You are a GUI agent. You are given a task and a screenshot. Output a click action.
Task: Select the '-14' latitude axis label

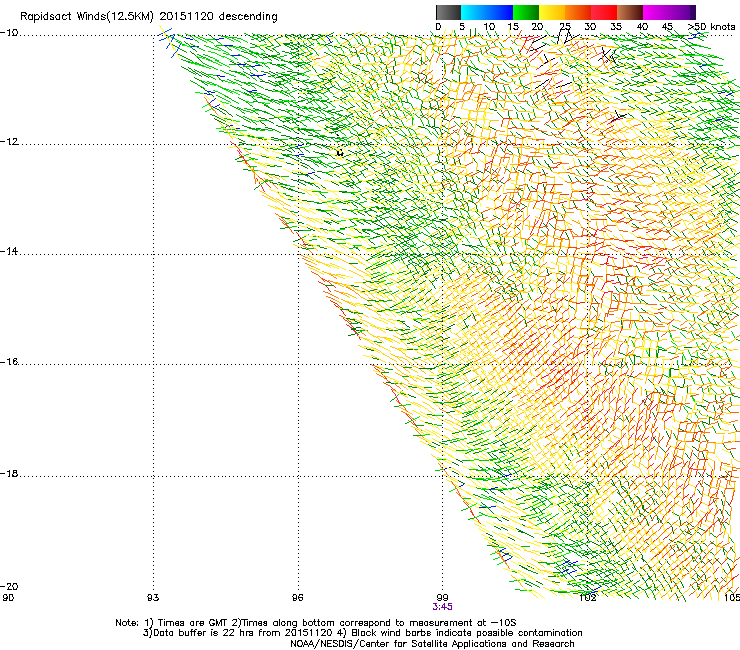[x=9, y=251]
